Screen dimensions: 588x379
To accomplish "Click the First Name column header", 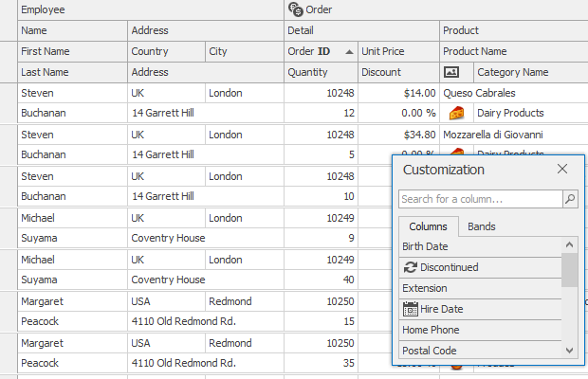I will pos(72,51).
